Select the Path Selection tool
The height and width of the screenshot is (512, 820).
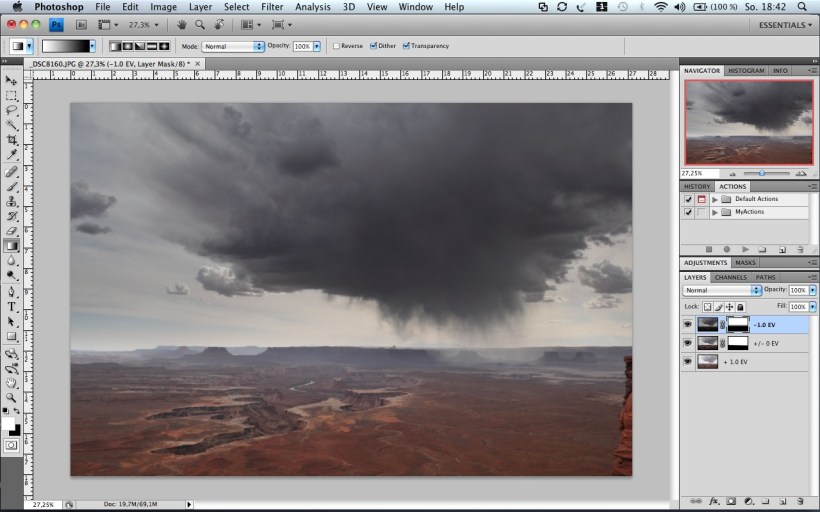point(11,322)
